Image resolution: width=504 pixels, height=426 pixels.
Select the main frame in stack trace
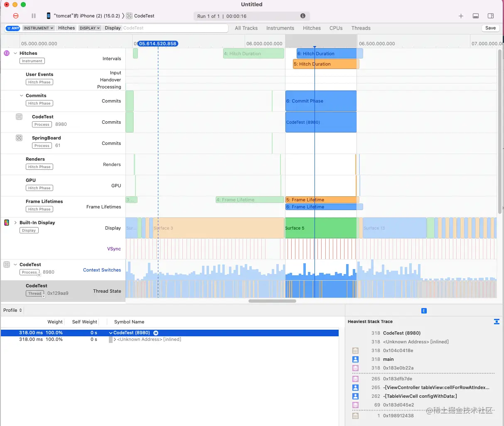pos(388,359)
